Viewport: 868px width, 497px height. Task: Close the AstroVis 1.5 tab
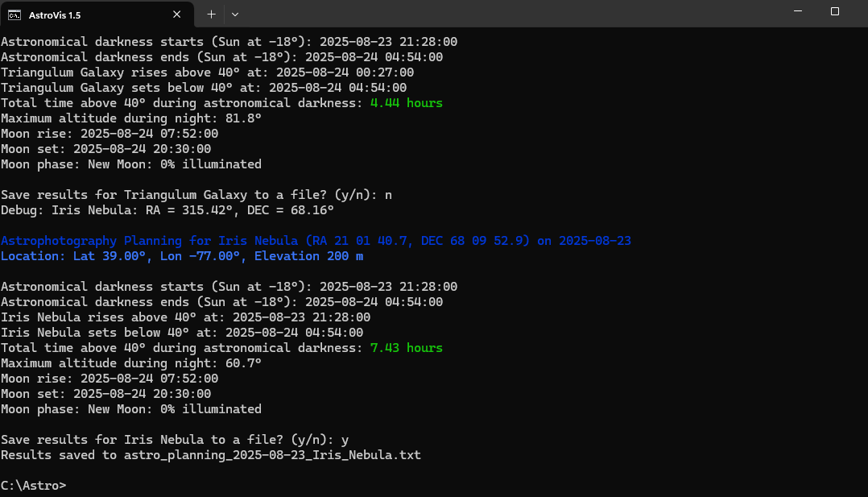(176, 14)
